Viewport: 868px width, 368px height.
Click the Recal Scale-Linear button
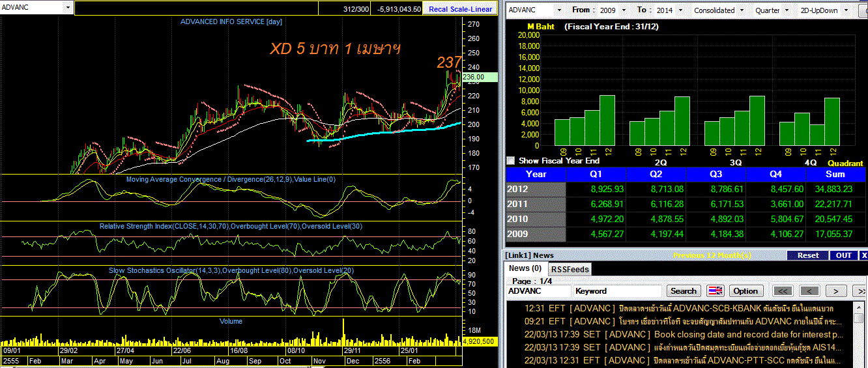point(460,9)
